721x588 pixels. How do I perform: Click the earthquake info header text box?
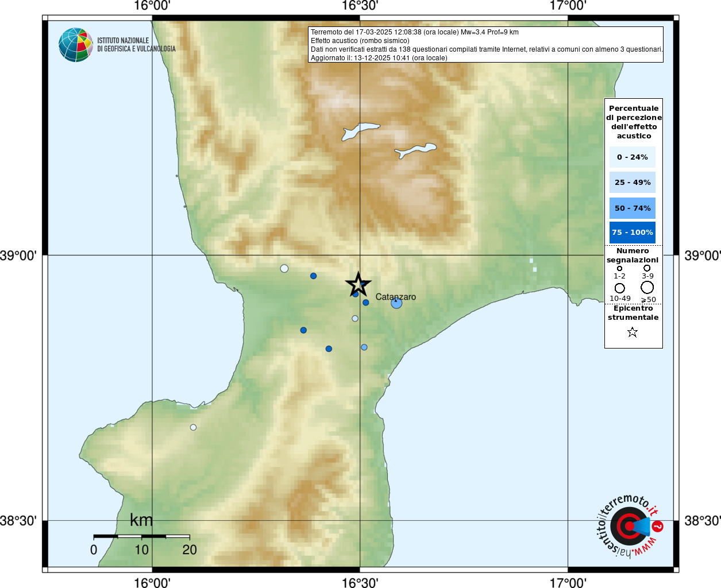click(x=485, y=45)
